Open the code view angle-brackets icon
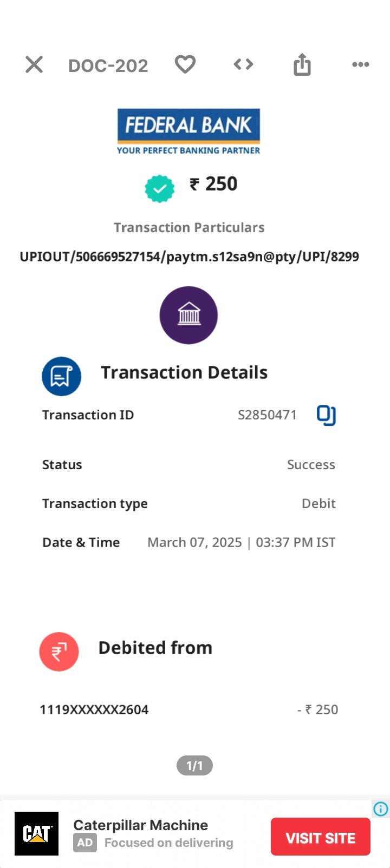Screen dimensions: 390x868 point(243,64)
